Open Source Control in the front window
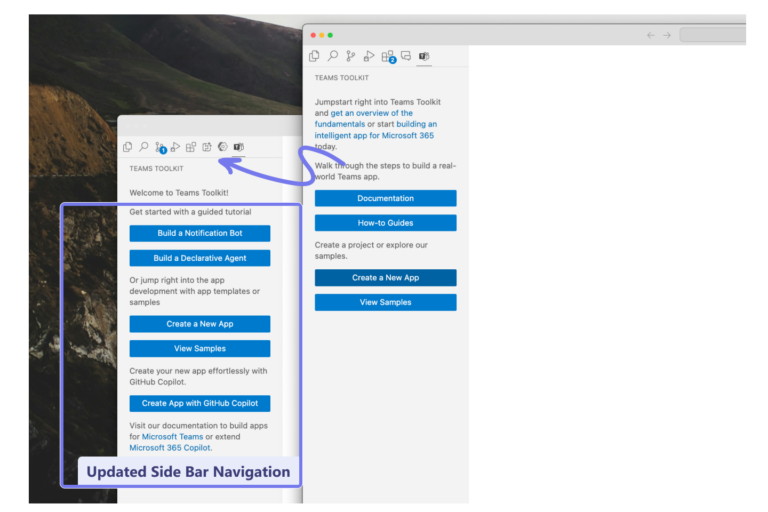 [x=351, y=56]
